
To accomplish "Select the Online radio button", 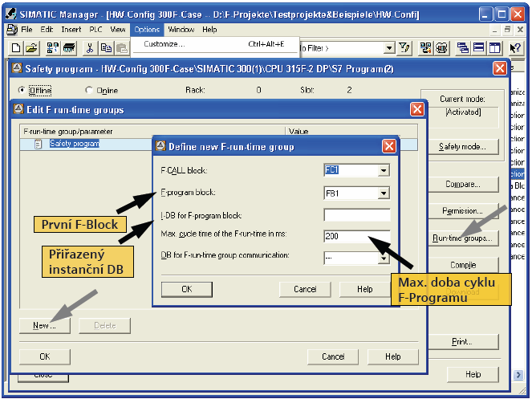I will point(89,90).
